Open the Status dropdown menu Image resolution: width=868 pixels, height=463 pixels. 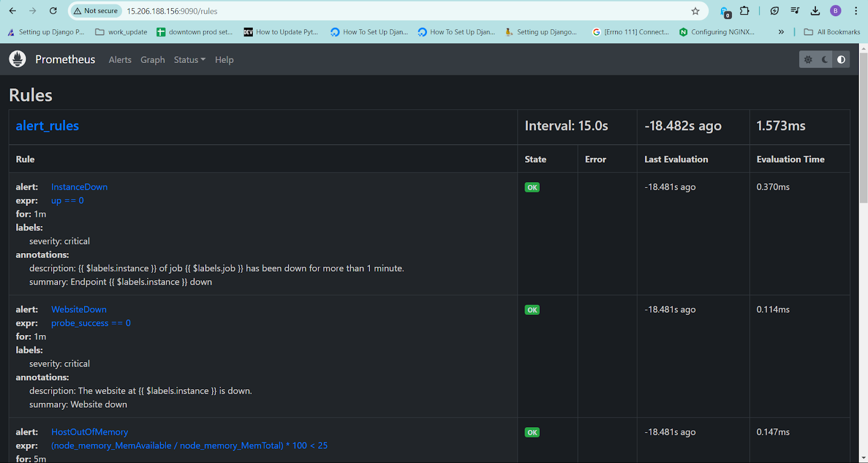pos(189,60)
